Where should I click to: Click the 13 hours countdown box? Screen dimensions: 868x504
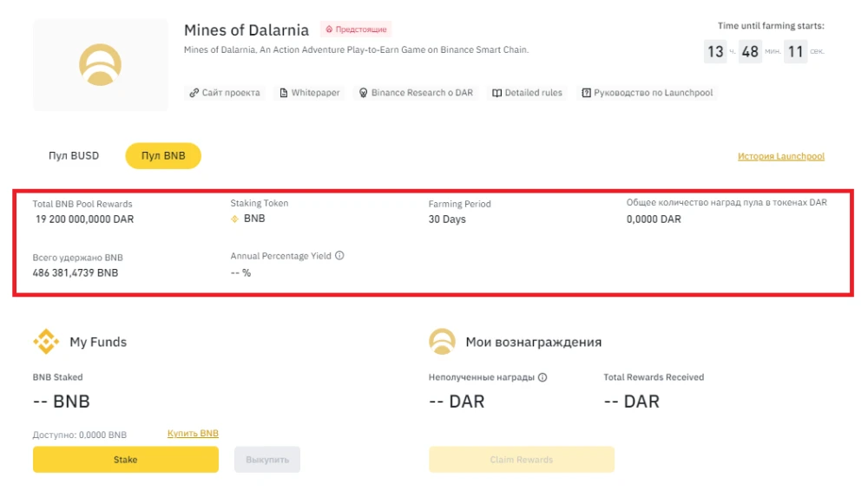[715, 51]
